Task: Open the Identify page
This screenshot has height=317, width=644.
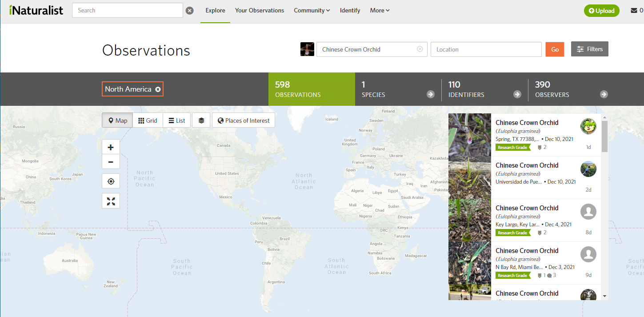Action: [x=350, y=10]
